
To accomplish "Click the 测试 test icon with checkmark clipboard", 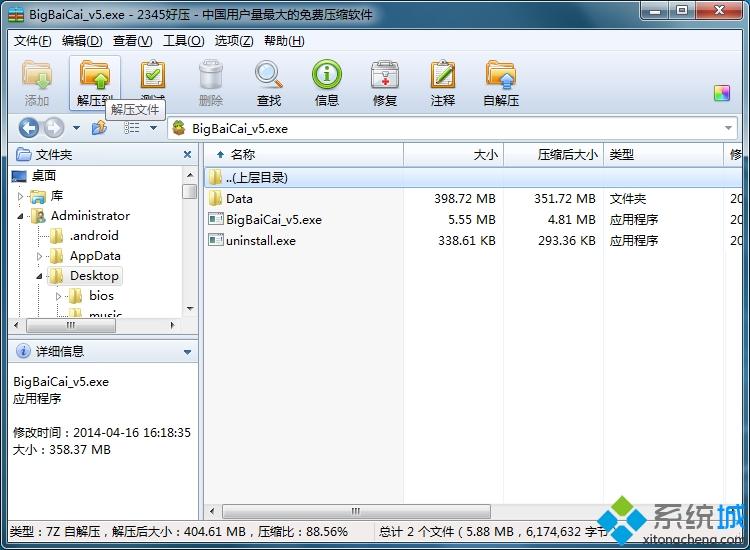I will pos(153,77).
